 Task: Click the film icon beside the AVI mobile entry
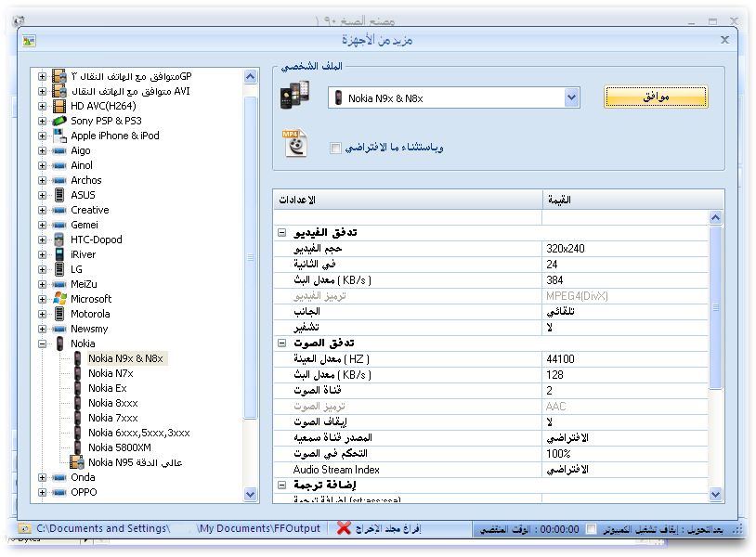point(59,91)
